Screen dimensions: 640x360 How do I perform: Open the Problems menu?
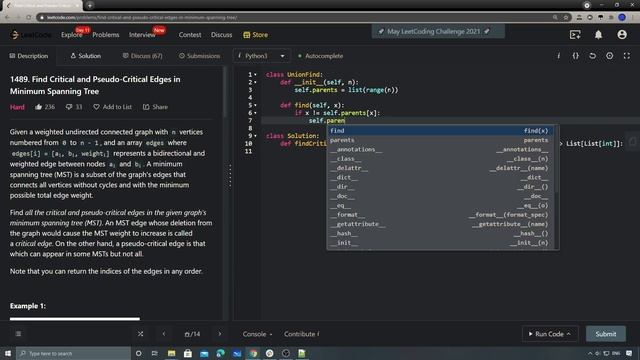tap(106, 35)
